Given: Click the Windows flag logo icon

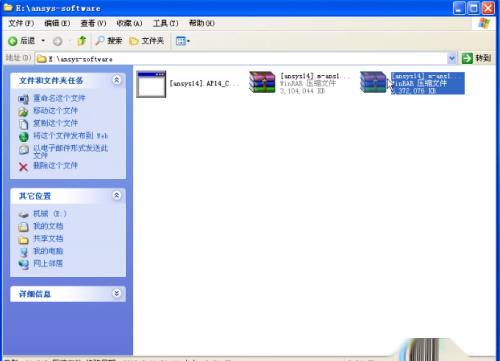Looking at the screenshot, I should pyautogui.click(x=484, y=23).
